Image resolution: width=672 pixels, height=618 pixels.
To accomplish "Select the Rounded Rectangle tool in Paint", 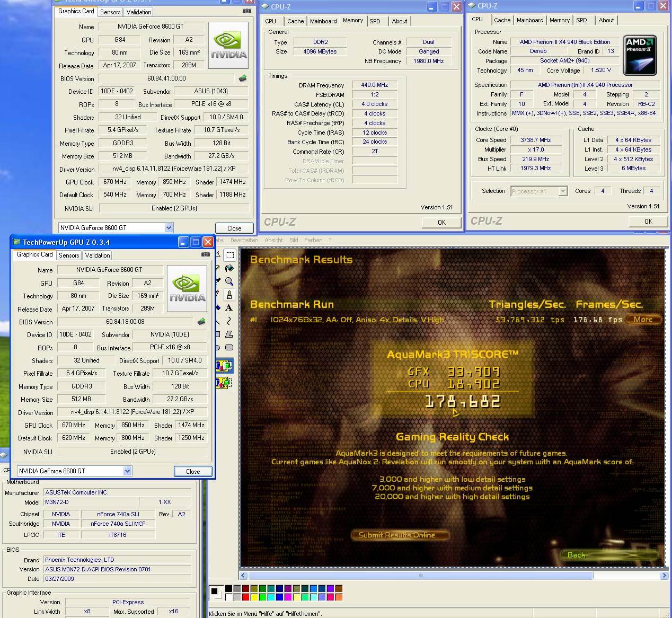I will point(229,348).
